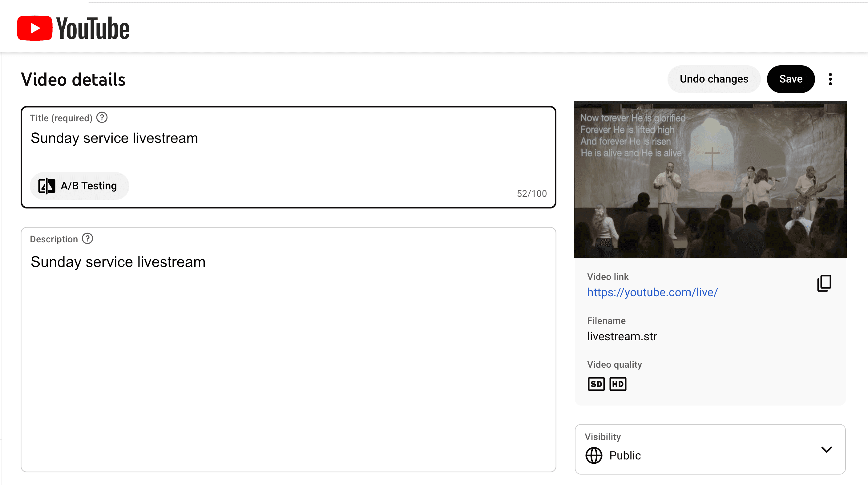Click the video preview thumbnail
Screen dimensions: 868x485
coord(710,180)
